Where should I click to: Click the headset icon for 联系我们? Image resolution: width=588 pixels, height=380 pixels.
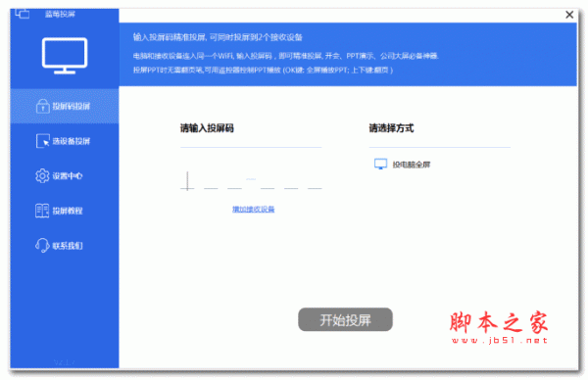(x=42, y=246)
